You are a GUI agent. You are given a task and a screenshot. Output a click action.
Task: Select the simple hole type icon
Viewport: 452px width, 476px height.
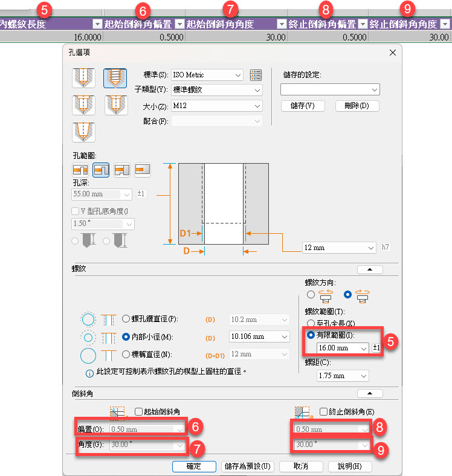pyautogui.click(x=83, y=77)
